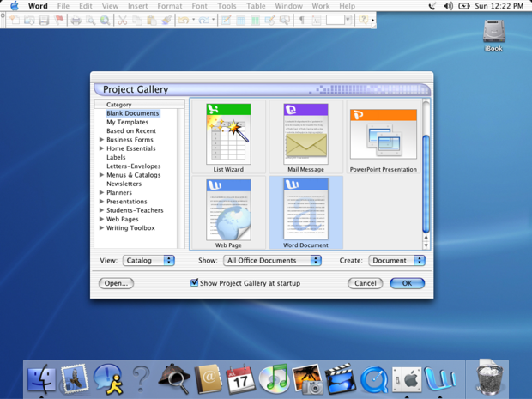Click the Tables and Borders pencil icon
The image size is (532, 399).
[x=226, y=21]
